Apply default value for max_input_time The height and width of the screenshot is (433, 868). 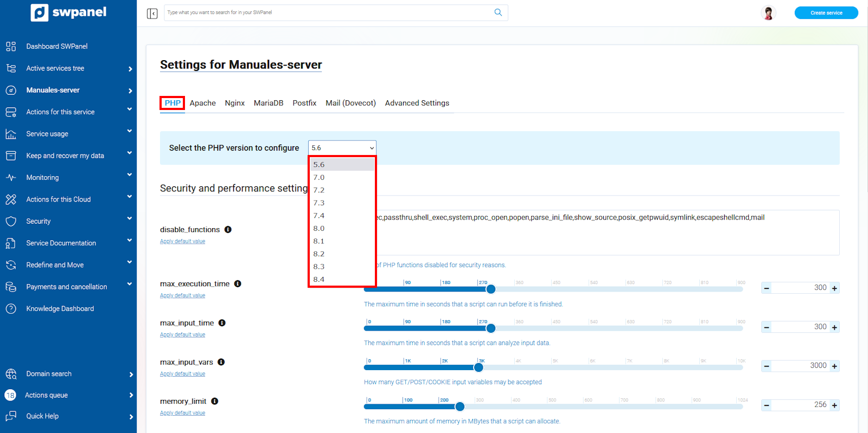(182, 335)
